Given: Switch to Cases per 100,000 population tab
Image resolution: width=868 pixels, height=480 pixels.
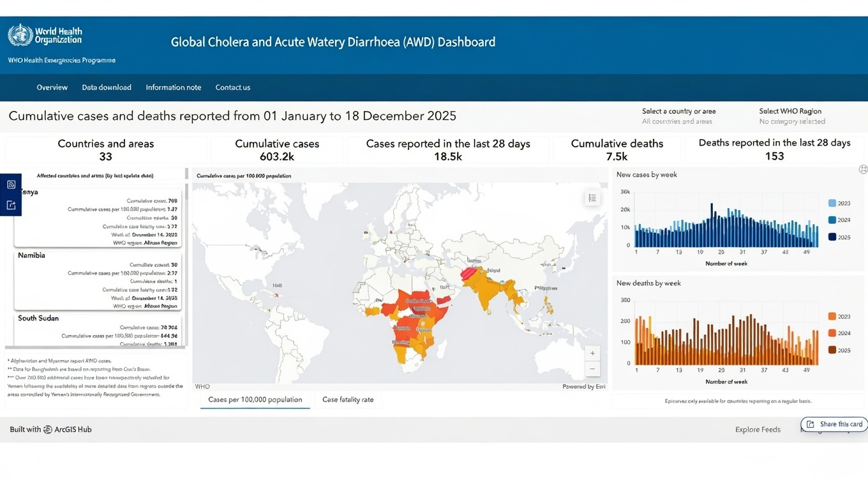Looking at the screenshot, I should click(x=255, y=400).
